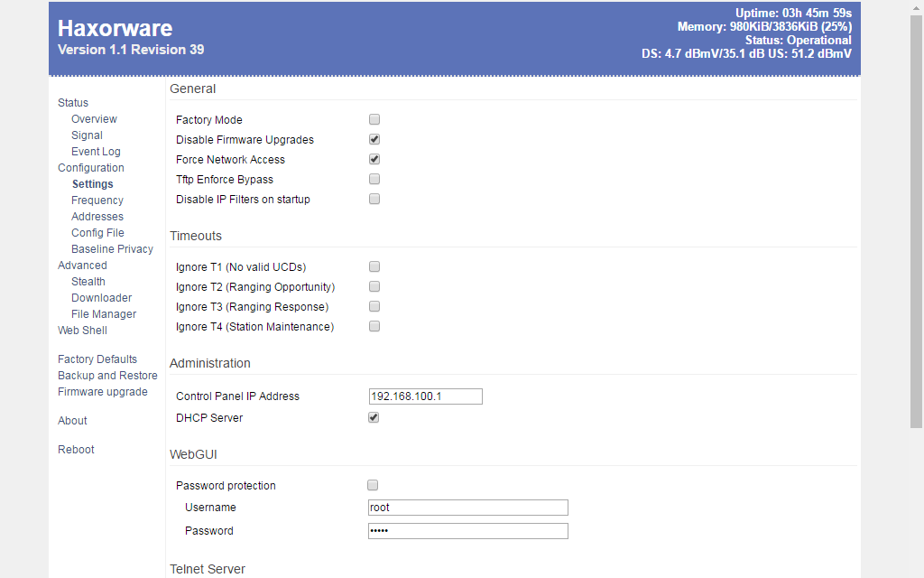This screenshot has height=578, width=924.
Task: Focus the Username text field
Action: (467, 508)
